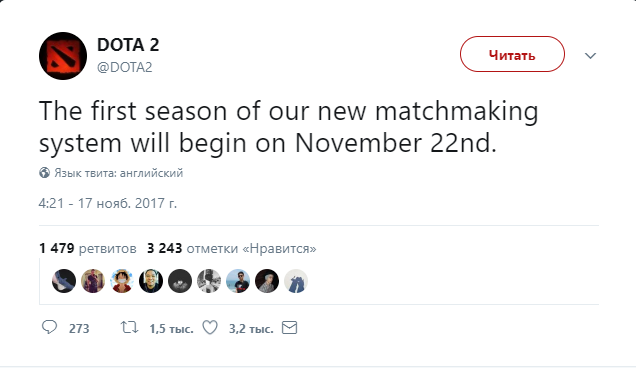Click the Читать follow button
Image resolution: width=636 pixels, height=368 pixels.
click(512, 54)
